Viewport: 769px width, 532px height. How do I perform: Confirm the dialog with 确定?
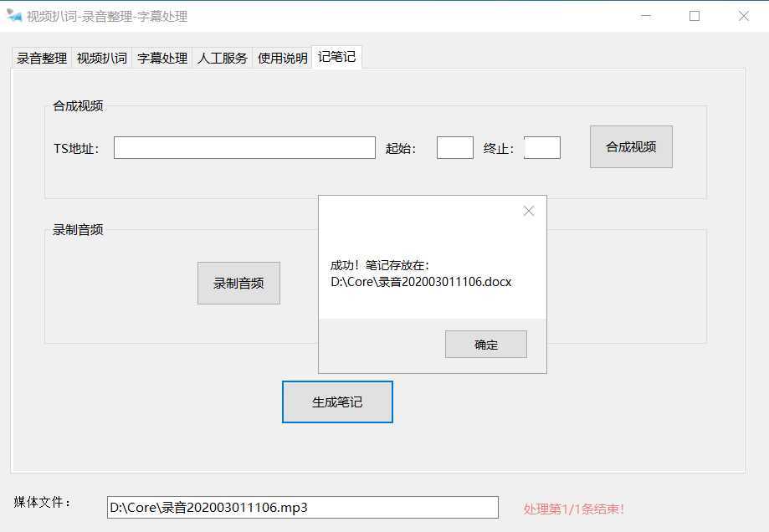pyautogui.click(x=485, y=344)
